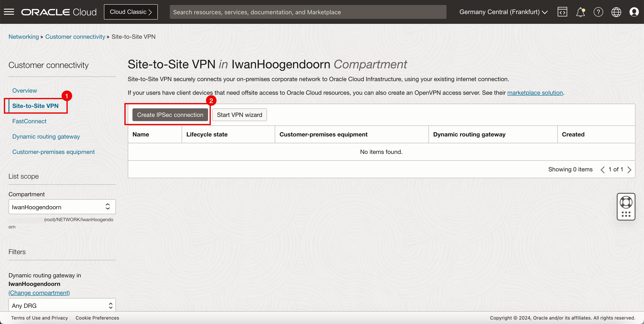The height and width of the screenshot is (324, 644).
Task: Click Create IPSec connection button
Action: (170, 115)
